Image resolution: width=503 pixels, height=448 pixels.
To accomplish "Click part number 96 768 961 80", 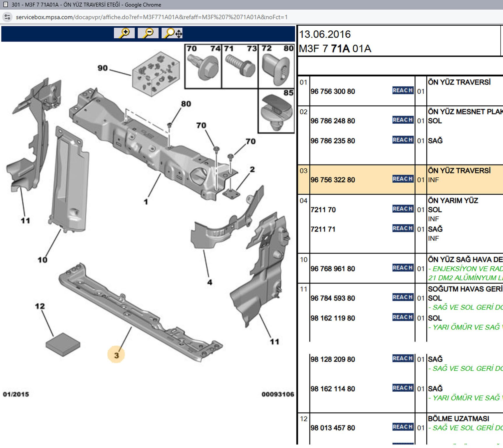I will [333, 269].
